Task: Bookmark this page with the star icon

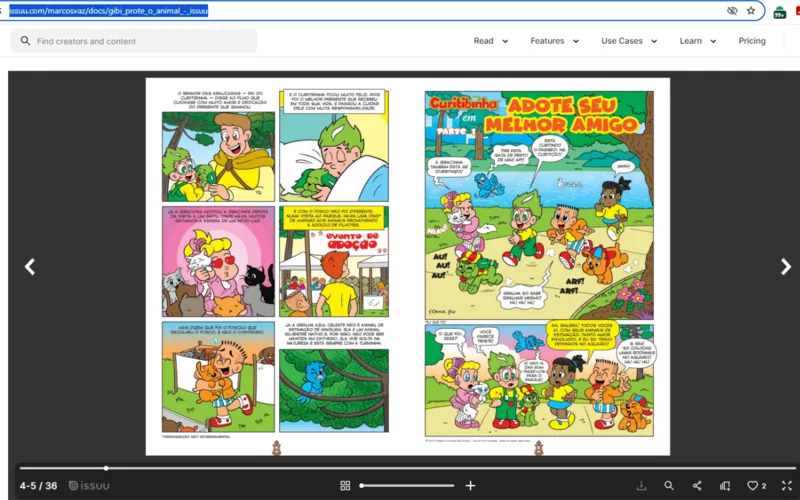Action: 751,10
